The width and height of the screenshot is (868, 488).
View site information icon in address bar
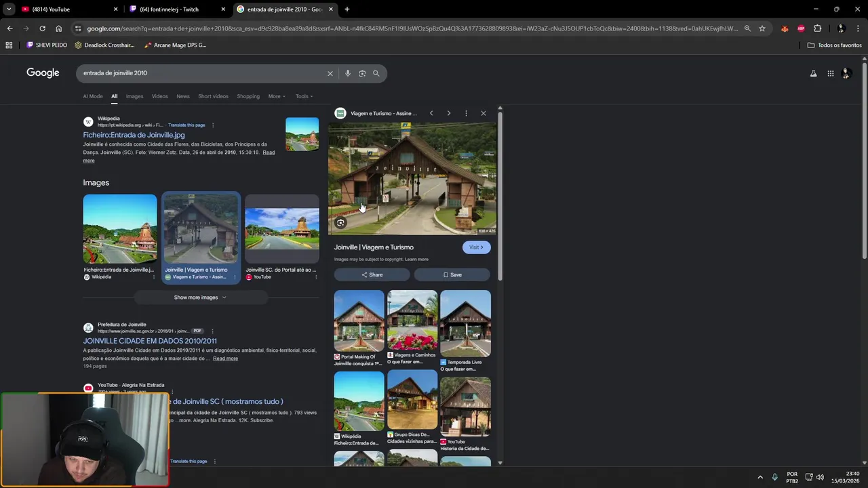(x=78, y=28)
